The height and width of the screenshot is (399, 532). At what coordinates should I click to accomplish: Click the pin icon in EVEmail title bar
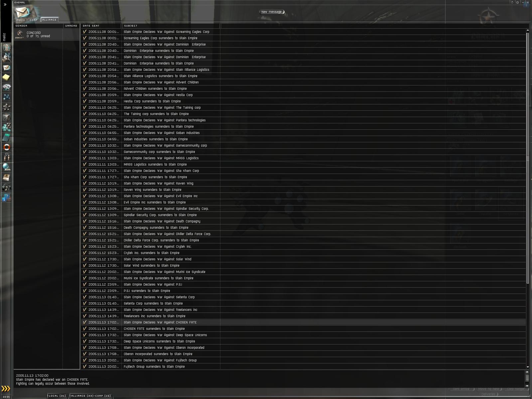(x=512, y=2)
